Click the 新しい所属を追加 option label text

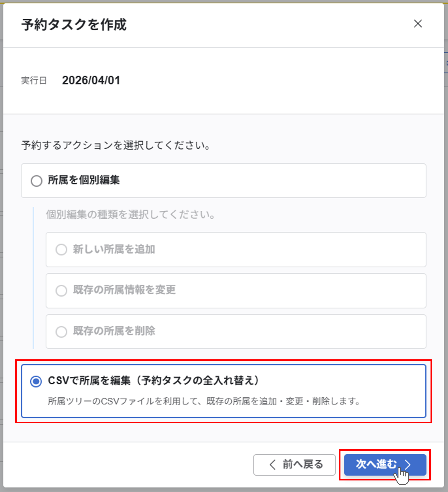click(x=114, y=249)
